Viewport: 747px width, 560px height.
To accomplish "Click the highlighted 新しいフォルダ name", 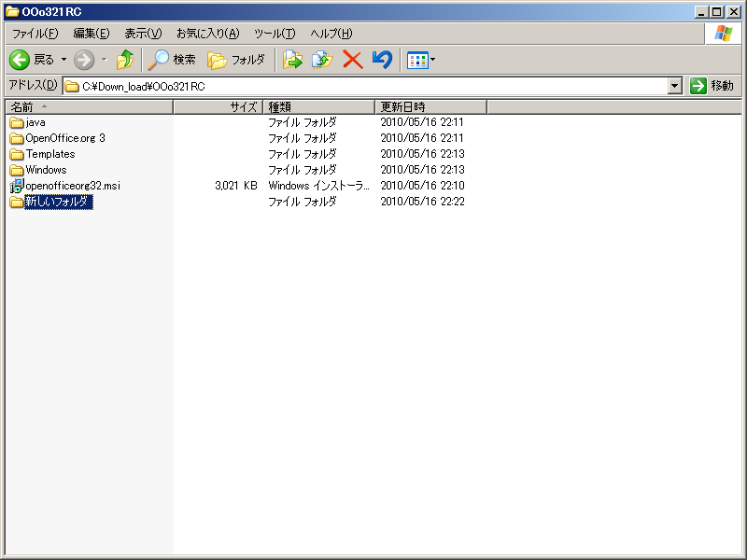I will [59, 202].
